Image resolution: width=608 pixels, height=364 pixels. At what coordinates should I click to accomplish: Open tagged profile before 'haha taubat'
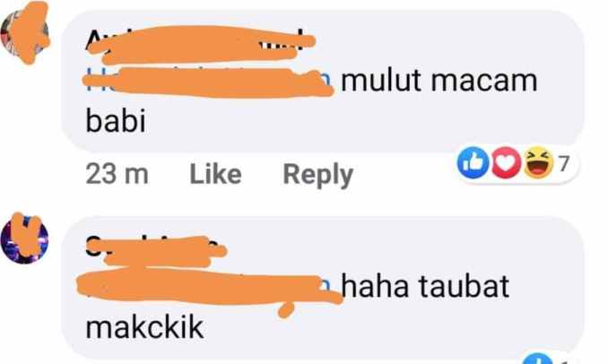pos(207,287)
